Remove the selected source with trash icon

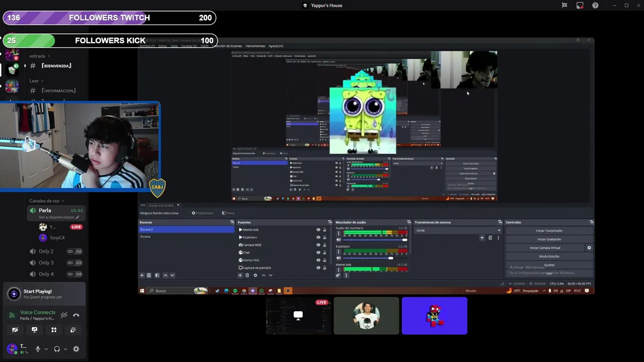point(247,275)
